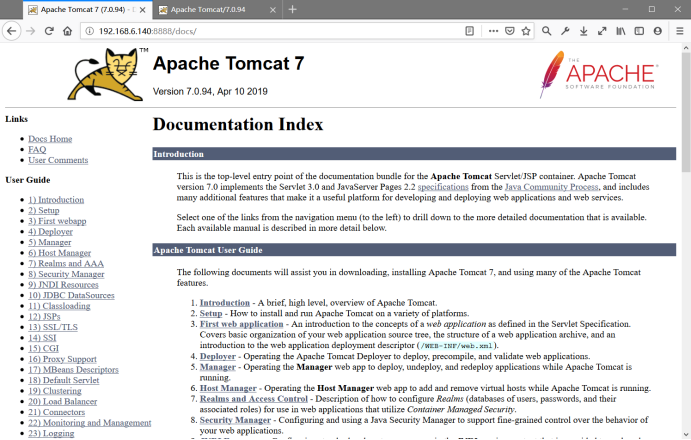Click the scrollbar down arrow
The width and height of the screenshot is (691, 440).
(x=686, y=434)
